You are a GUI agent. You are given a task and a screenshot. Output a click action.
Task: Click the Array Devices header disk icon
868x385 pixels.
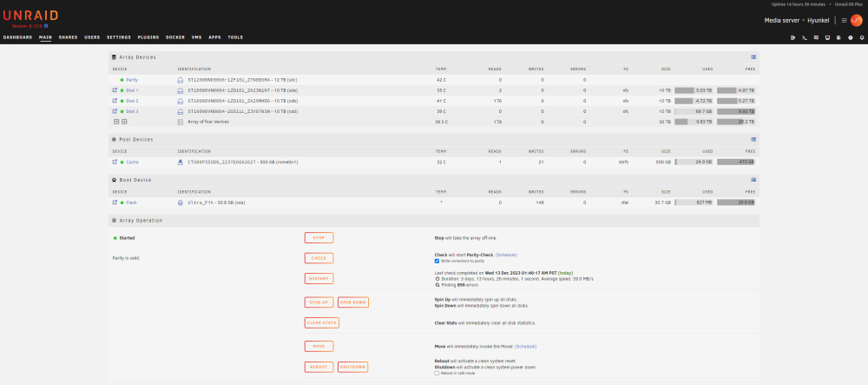coord(114,57)
